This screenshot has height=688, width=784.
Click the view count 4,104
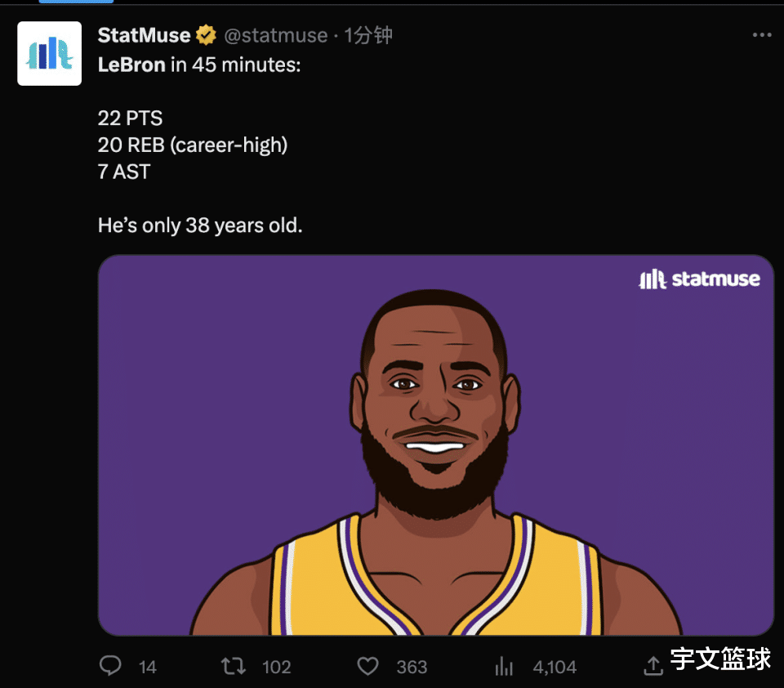[x=555, y=668]
